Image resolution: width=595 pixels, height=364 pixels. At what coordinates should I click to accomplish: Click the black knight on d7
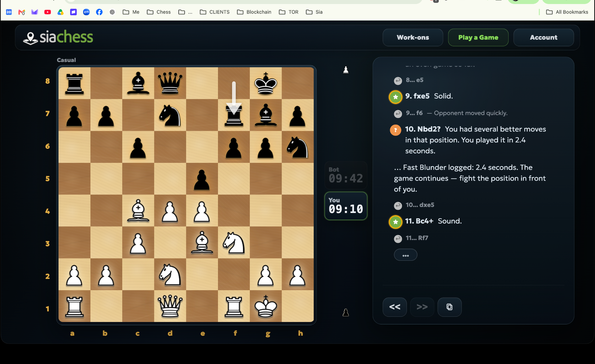[x=170, y=115]
